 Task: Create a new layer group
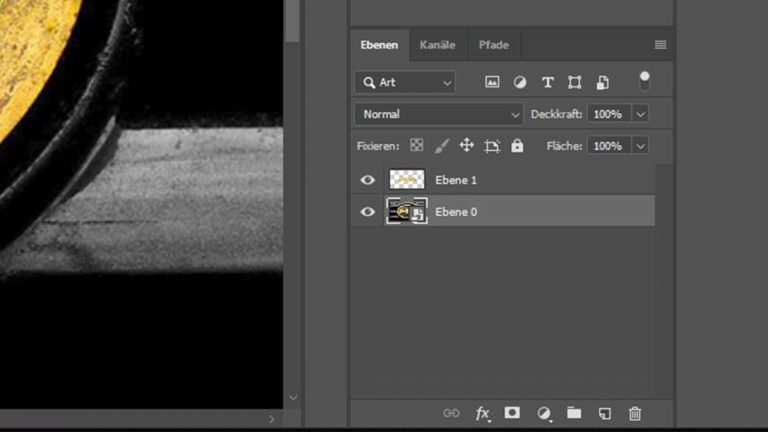pyautogui.click(x=574, y=413)
